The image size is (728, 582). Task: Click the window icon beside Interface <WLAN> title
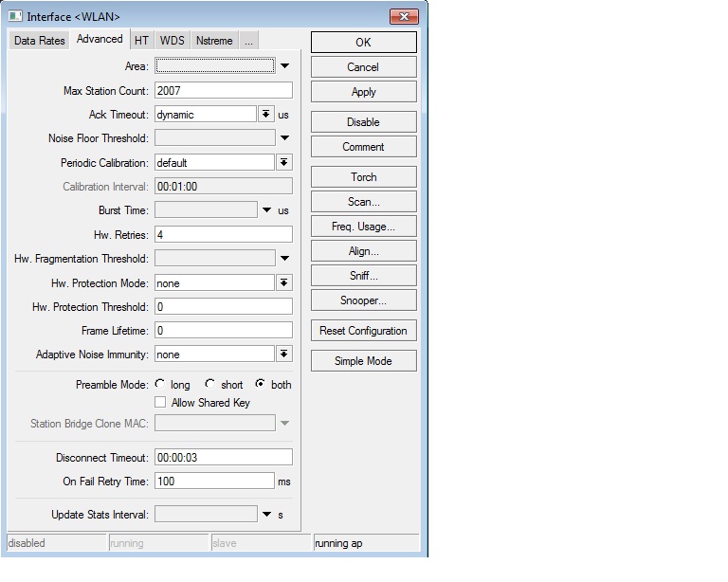pos(15,16)
